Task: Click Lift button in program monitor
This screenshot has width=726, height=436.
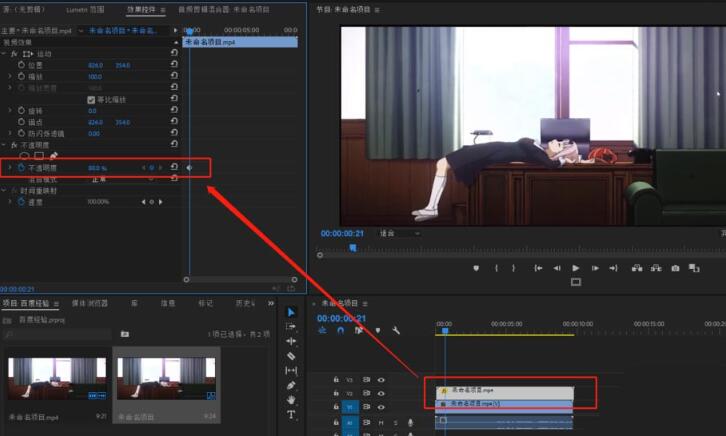Action: coord(637,268)
